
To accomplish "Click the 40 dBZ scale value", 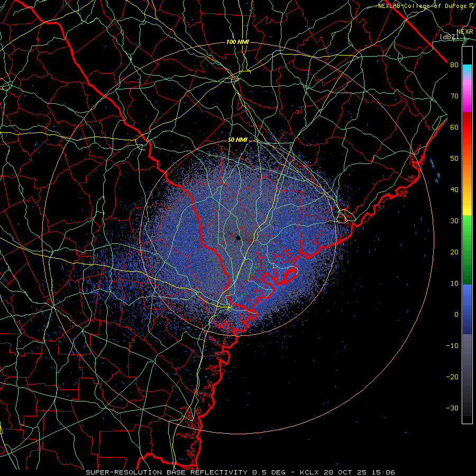I will coord(454,190).
